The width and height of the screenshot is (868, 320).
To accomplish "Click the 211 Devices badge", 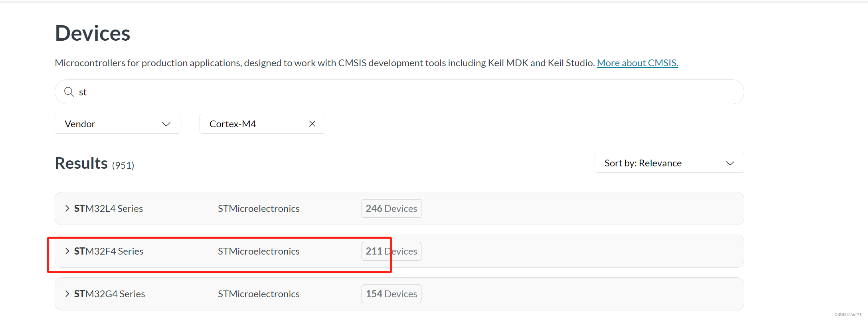I will (391, 251).
